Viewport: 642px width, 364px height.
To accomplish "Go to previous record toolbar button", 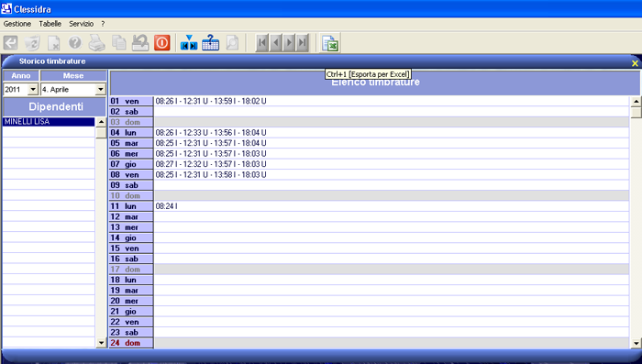I will click(275, 42).
